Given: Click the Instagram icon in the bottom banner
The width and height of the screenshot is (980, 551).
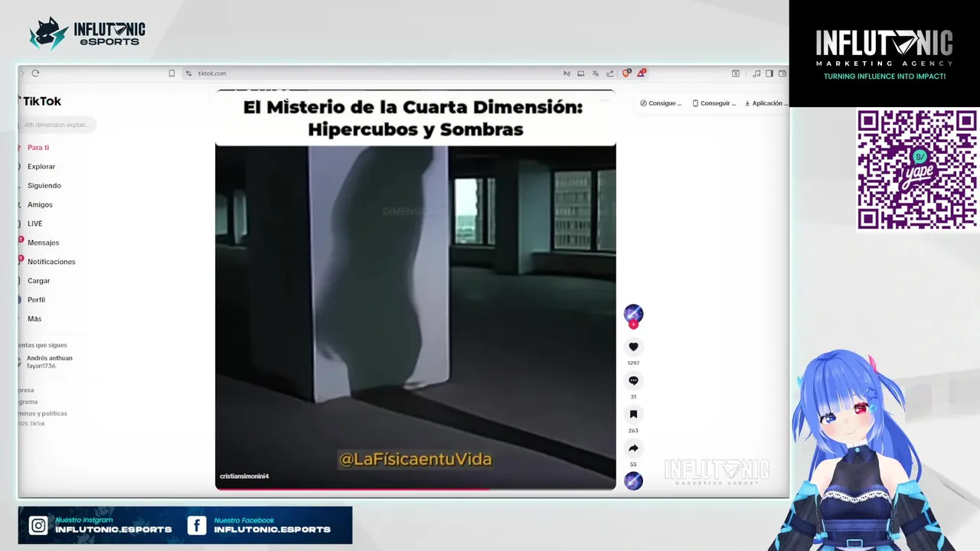Looking at the screenshot, I should point(38,525).
